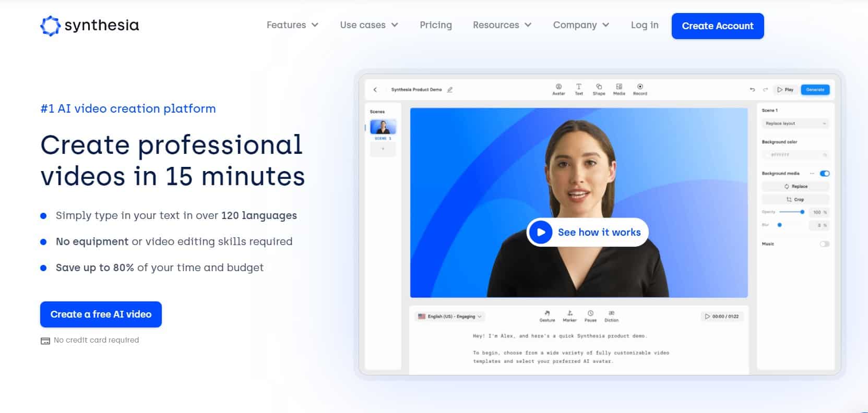Viewport: 868px width, 413px height.
Task: Click the blue play circle icon
Action: (541, 232)
